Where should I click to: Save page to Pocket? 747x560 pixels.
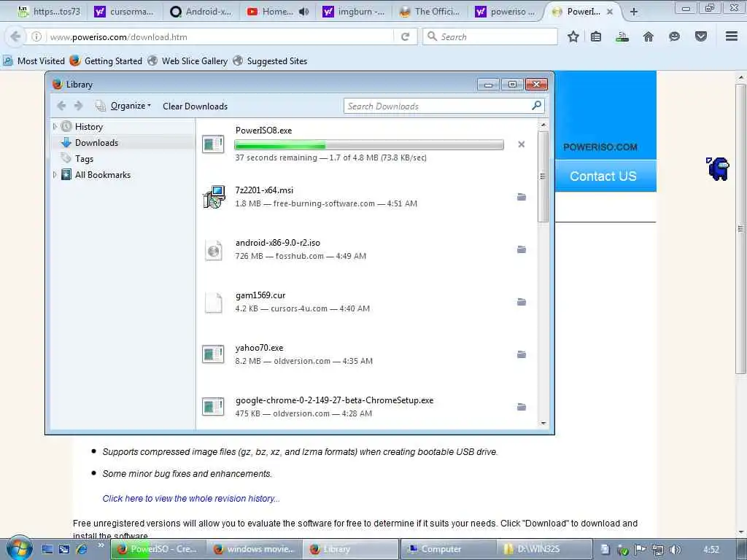(x=701, y=36)
